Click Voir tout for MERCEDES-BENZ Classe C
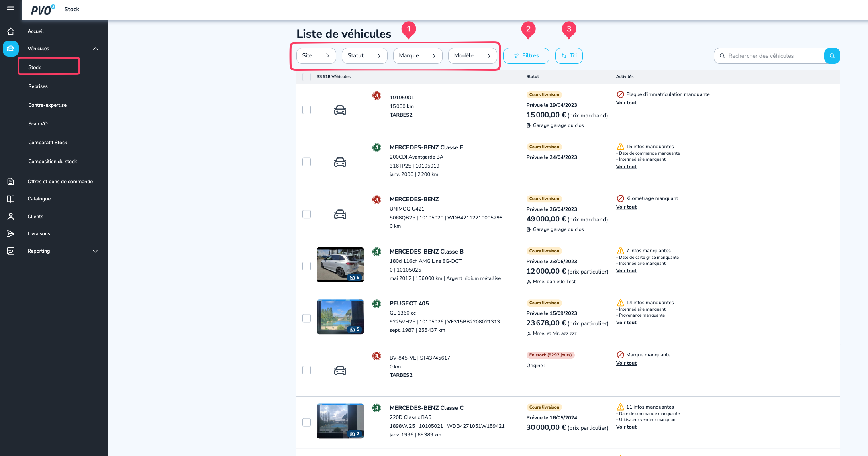This screenshot has width=868, height=456. pos(626,427)
